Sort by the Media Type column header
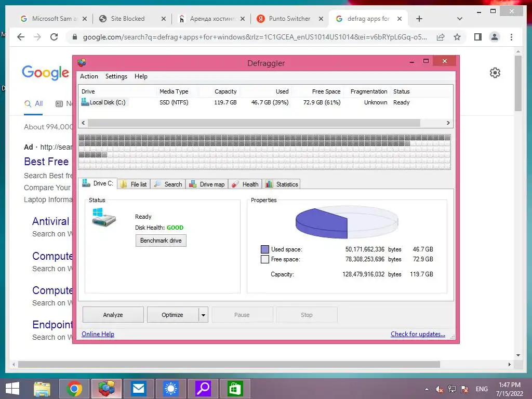This screenshot has width=532, height=399. click(x=177, y=91)
